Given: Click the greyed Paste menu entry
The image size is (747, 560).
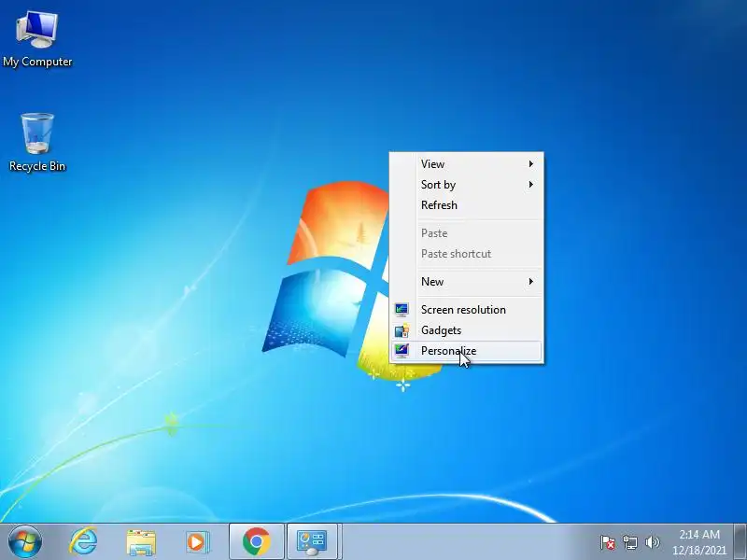Looking at the screenshot, I should point(466,233).
